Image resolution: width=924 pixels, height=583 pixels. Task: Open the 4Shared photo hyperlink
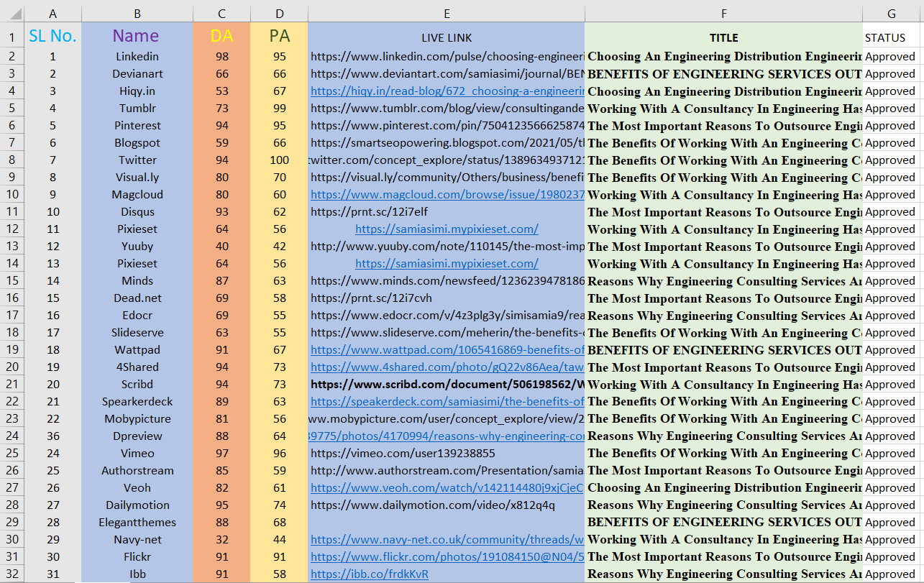[447, 367]
